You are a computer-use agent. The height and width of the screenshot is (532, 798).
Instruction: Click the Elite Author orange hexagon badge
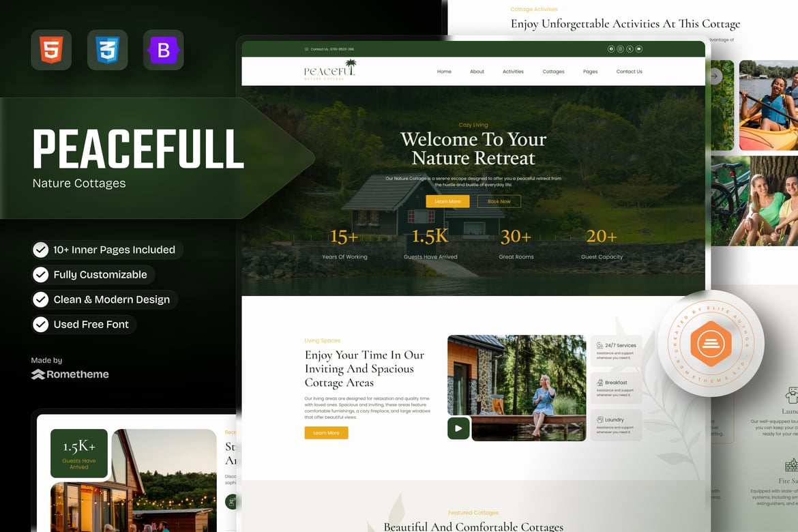pyautogui.click(x=711, y=344)
